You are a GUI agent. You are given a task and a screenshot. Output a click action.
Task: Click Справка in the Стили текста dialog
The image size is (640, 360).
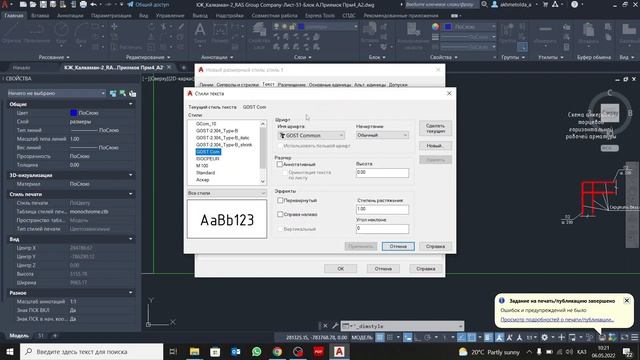(x=435, y=247)
